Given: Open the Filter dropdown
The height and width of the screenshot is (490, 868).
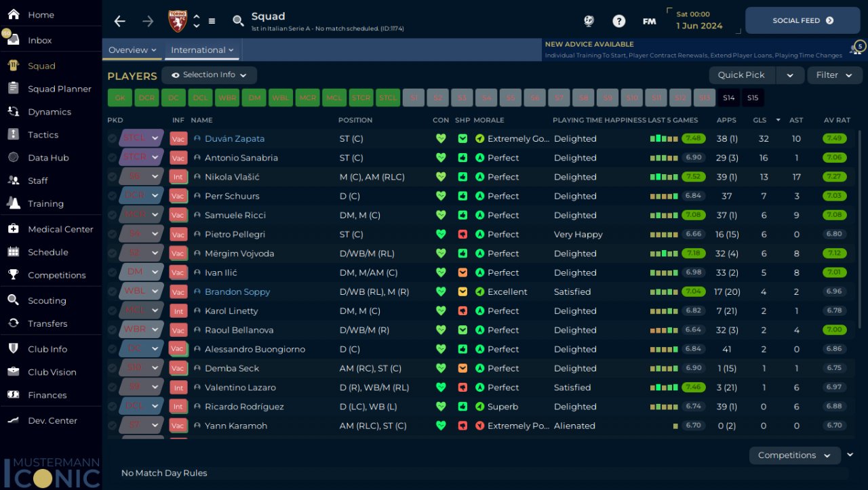Looking at the screenshot, I should 834,75.
